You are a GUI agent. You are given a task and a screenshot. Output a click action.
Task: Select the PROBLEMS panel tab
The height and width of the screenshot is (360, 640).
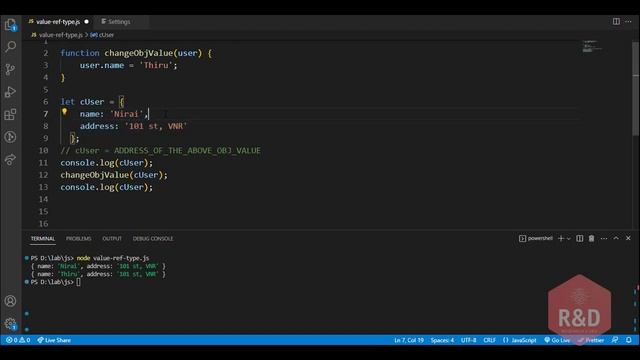point(79,238)
